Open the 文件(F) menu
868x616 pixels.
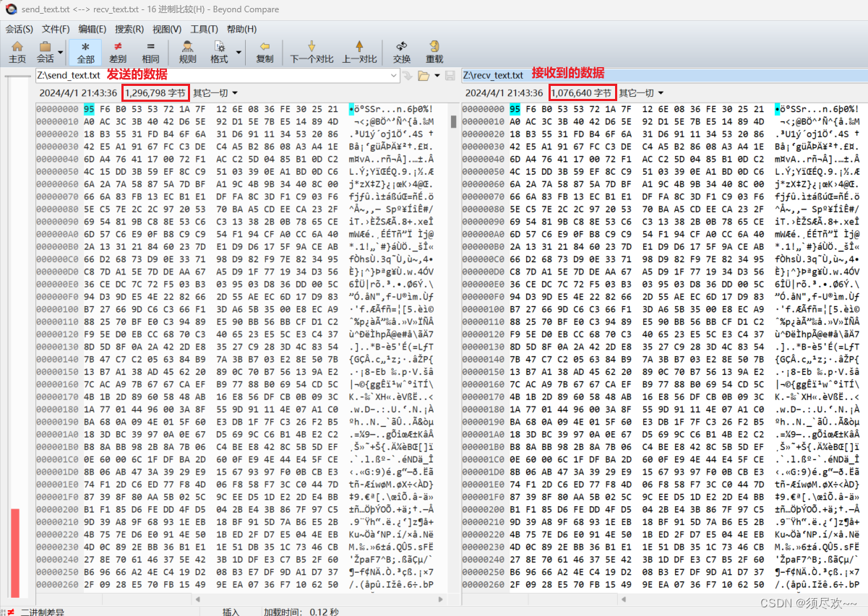click(x=56, y=29)
